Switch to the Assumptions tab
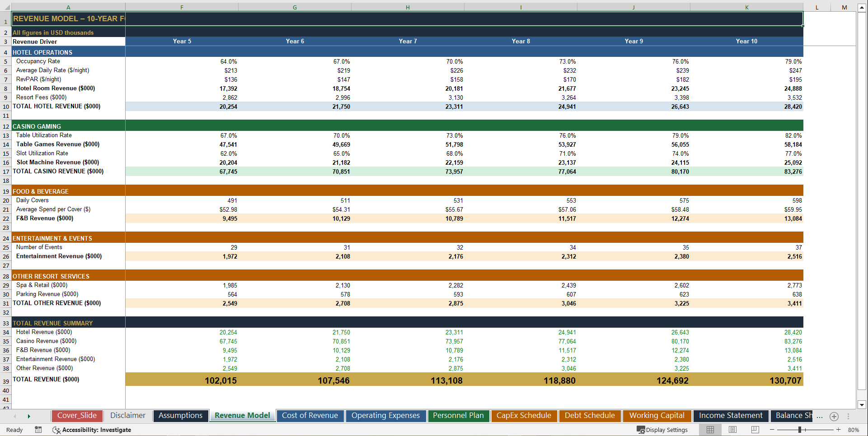The image size is (868, 436). (x=180, y=415)
